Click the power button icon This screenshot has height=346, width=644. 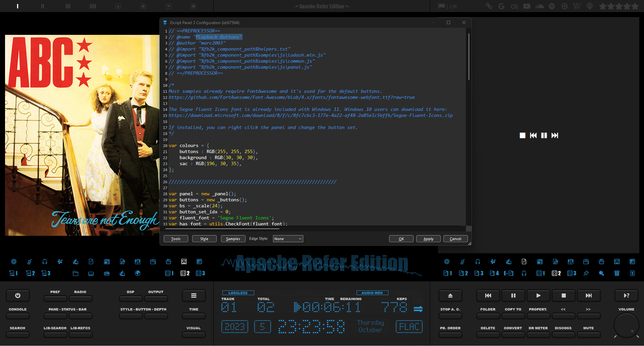coord(18,295)
